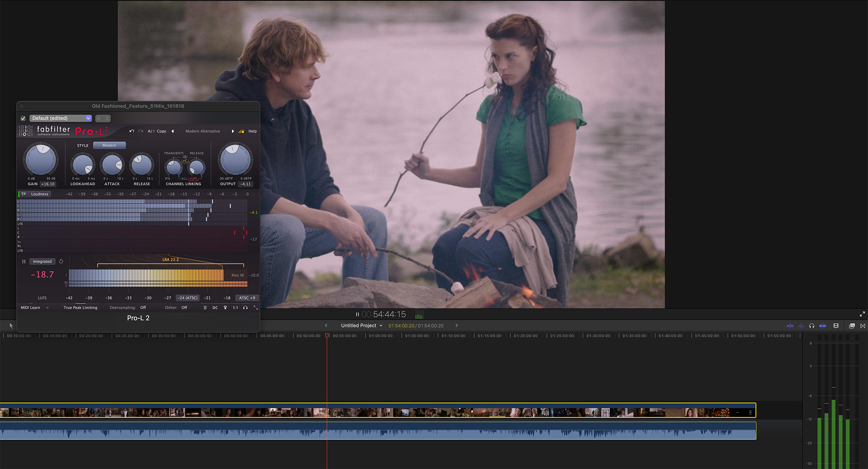Screen dimensions: 868x469
Task: Click the pause playback control under the viewer
Action: (x=357, y=314)
